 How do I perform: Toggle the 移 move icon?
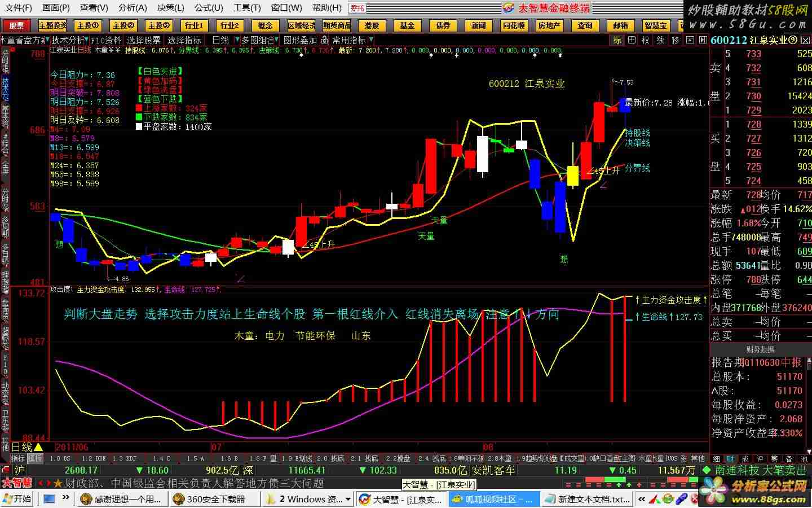[x=676, y=40]
